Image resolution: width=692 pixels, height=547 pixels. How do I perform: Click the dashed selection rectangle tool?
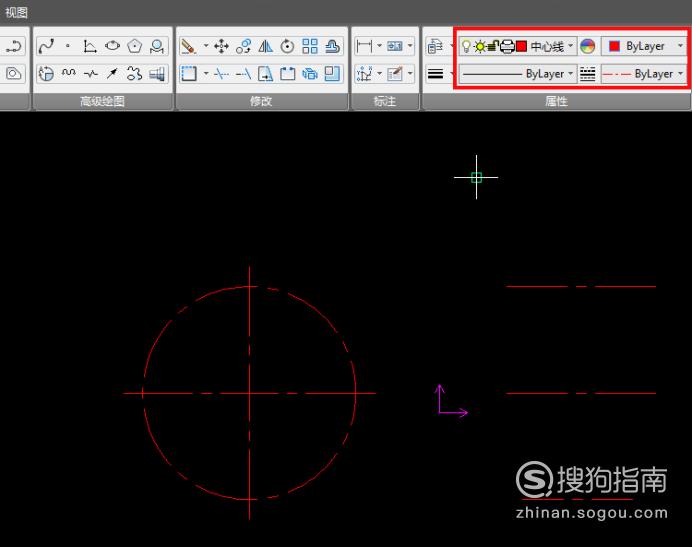(x=189, y=73)
